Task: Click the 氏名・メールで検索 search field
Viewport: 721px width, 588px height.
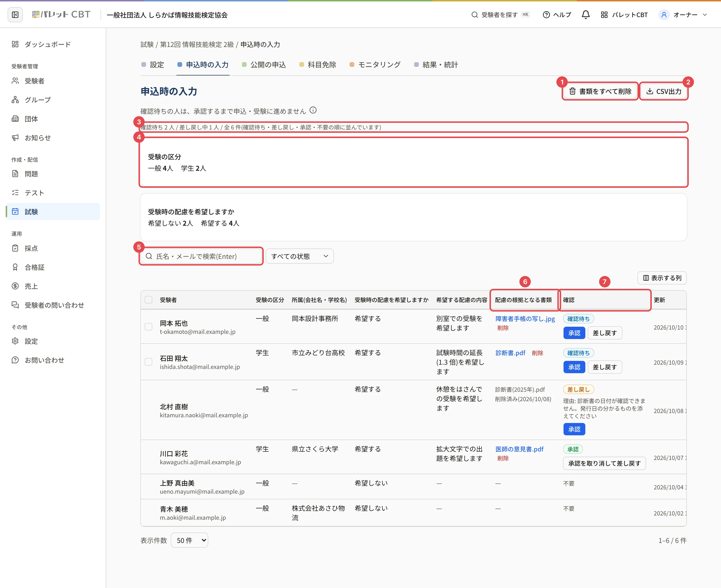Action: (x=201, y=256)
